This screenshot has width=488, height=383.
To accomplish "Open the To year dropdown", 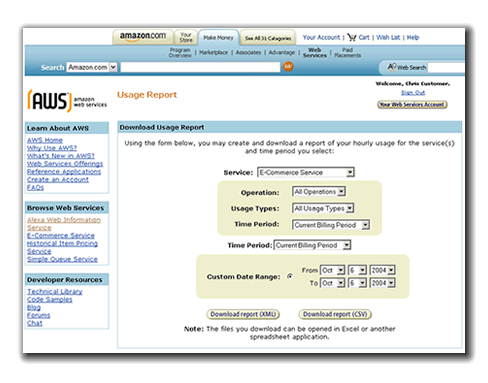I will (x=382, y=283).
